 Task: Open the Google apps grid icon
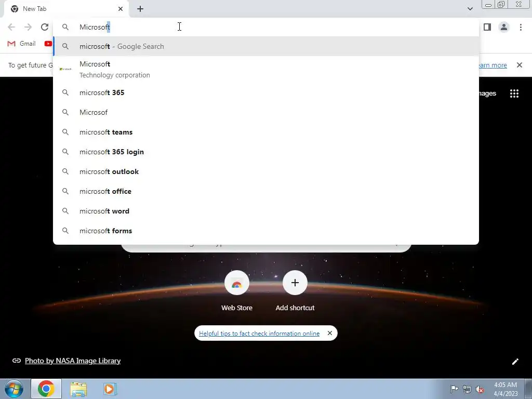(x=514, y=94)
